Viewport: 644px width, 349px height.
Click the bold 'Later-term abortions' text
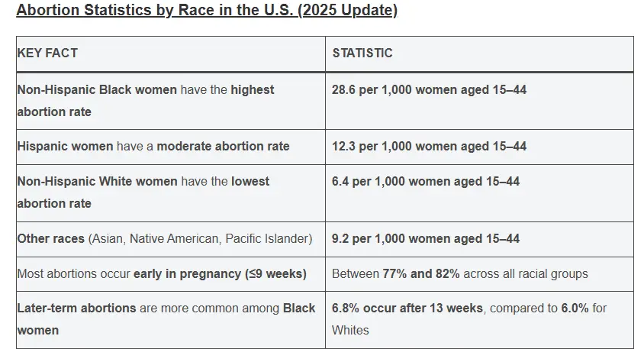pyautogui.click(x=76, y=308)
